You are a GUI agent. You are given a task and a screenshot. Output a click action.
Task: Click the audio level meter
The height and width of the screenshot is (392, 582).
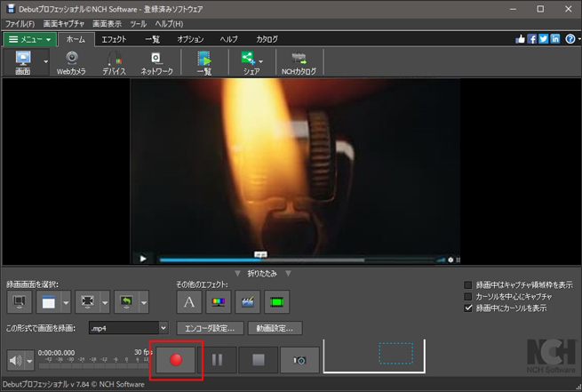[x=93, y=365]
